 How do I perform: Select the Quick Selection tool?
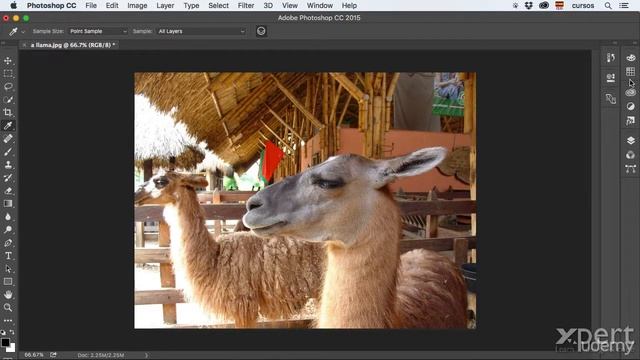point(8,100)
